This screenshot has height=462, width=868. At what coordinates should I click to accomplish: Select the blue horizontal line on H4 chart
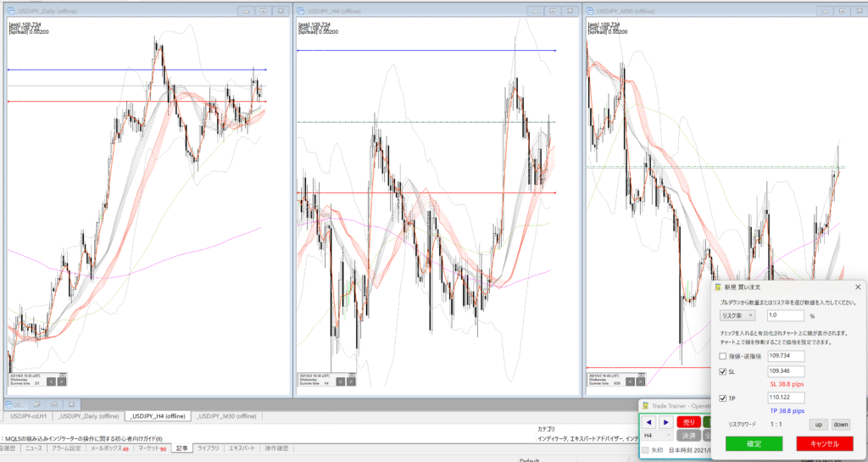(x=426, y=50)
